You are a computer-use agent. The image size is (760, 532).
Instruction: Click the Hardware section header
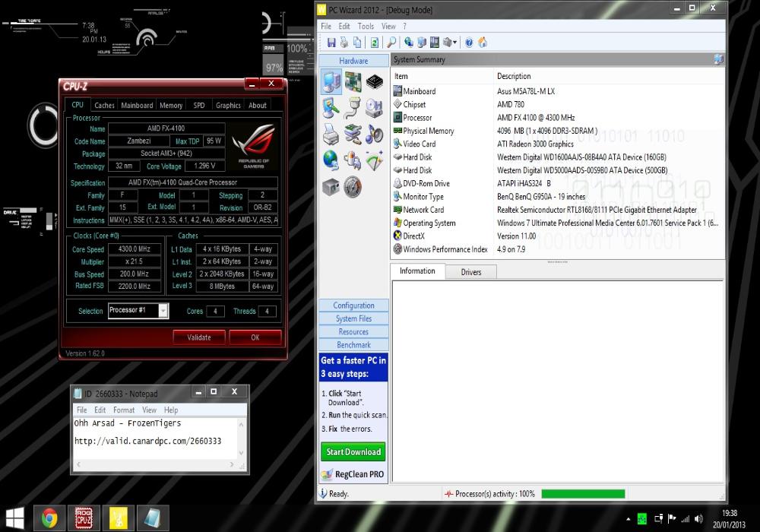point(354,61)
